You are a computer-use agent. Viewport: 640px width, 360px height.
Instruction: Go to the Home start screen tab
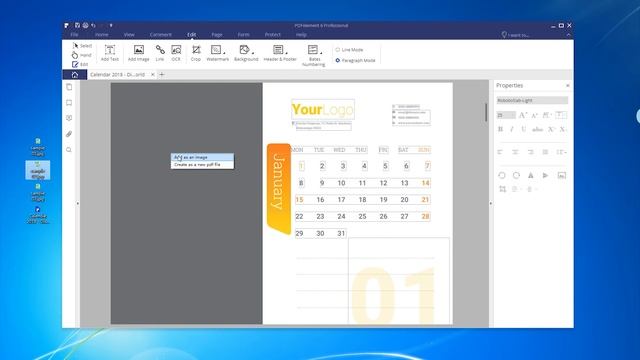[75, 75]
